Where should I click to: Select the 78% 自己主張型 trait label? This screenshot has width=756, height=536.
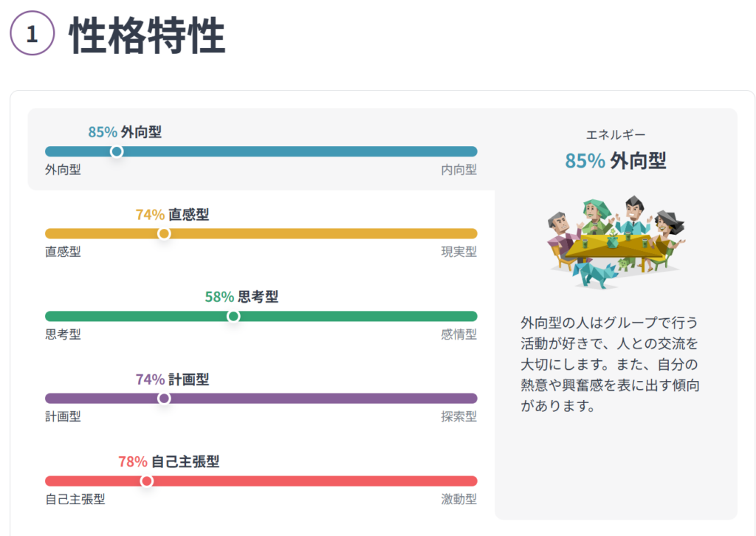[168, 462]
